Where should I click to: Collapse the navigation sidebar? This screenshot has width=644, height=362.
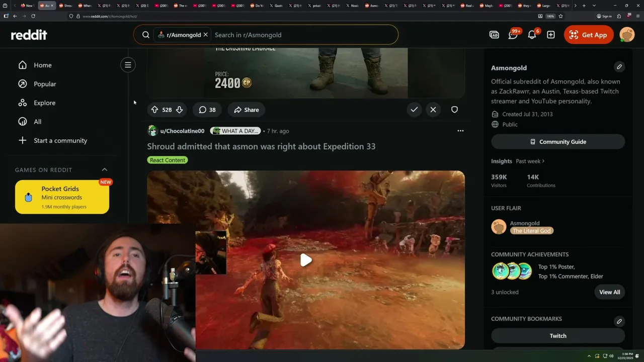tap(128, 65)
